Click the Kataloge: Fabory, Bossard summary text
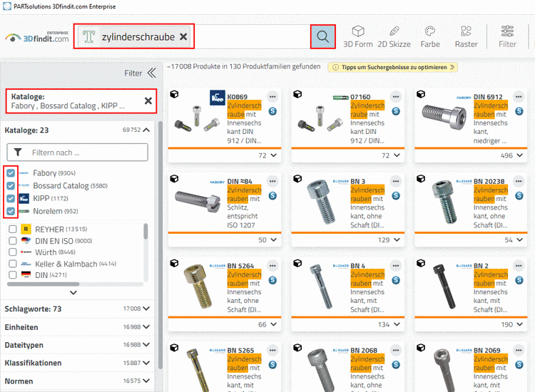This screenshot has height=392, width=535. 68,101
